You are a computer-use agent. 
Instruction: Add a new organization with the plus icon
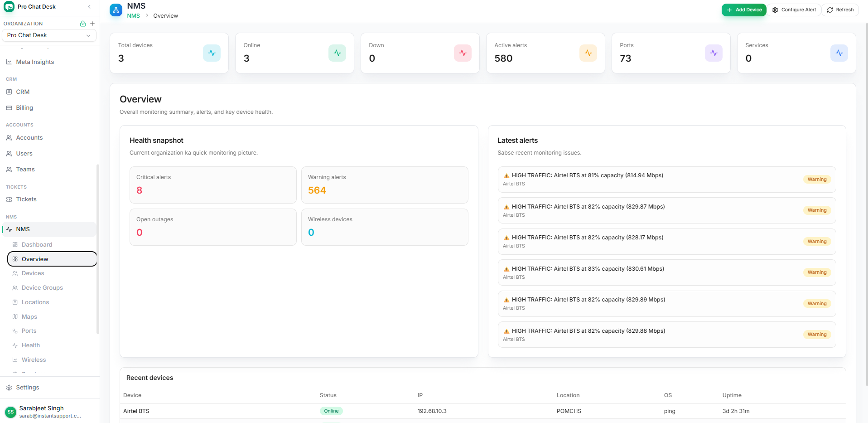[92, 24]
